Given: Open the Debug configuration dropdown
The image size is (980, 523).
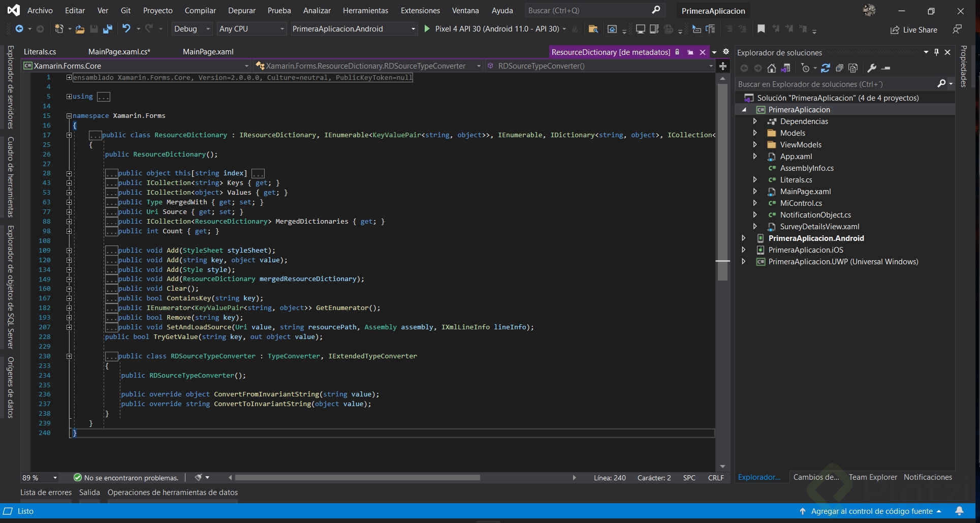Looking at the screenshot, I should coord(192,29).
